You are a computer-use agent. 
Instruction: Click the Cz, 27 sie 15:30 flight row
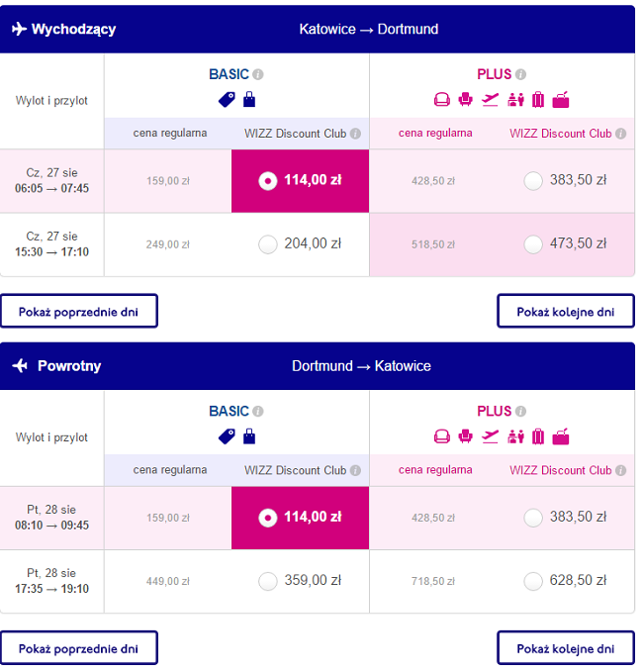coord(317,244)
